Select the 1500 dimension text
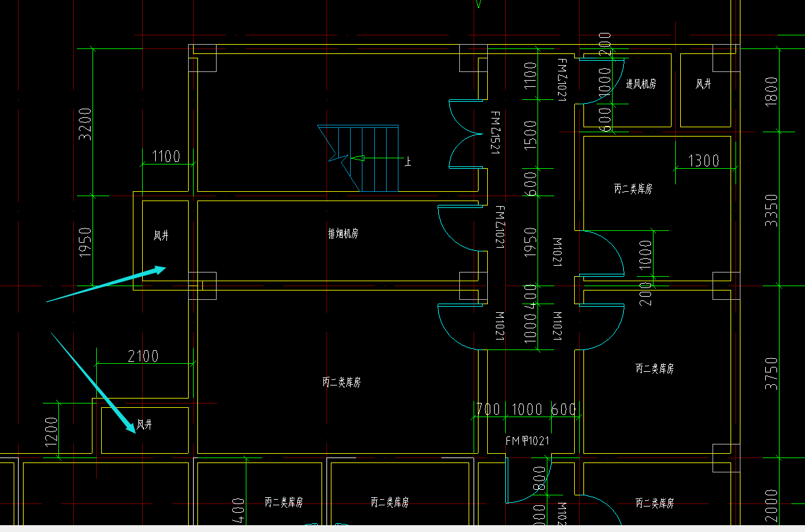The width and height of the screenshot is (805, 532). coord(530,135)
